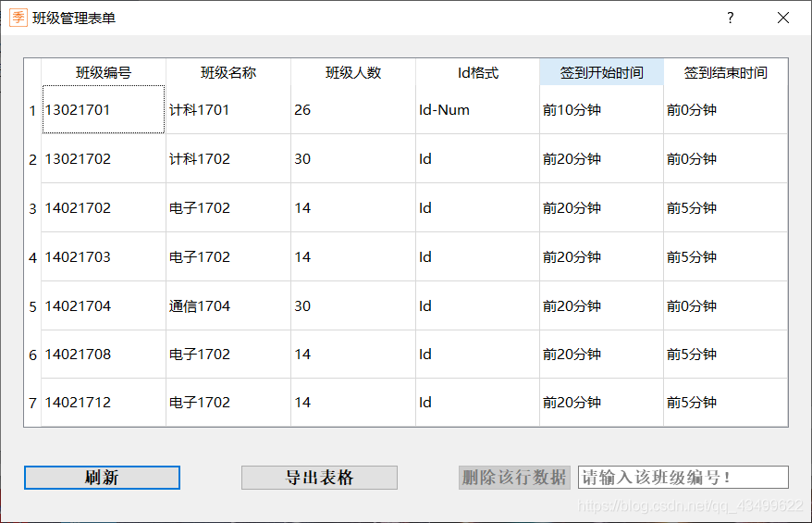This screenshot has height=523, width=812.
Task: Select row header number 1
Action: (x=32, y=110)
